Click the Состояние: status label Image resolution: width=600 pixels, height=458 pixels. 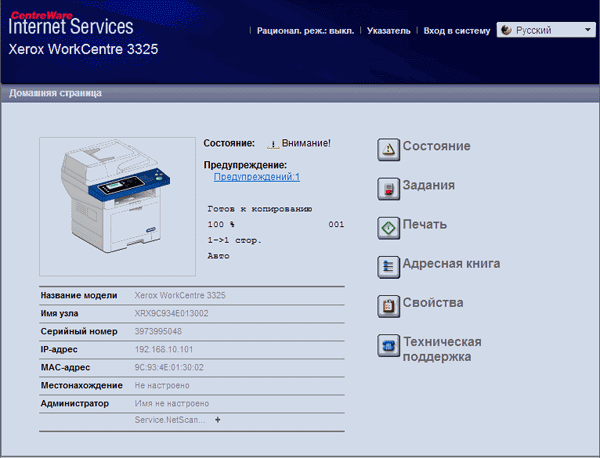(x=229, y=143)
